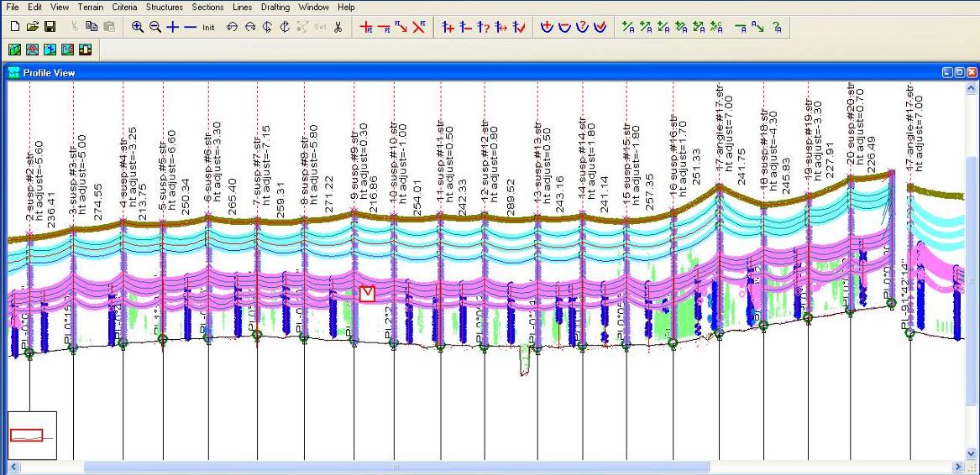
Task: Click the Zoom In magnifier icon
Action: click(x=138, y=27)
